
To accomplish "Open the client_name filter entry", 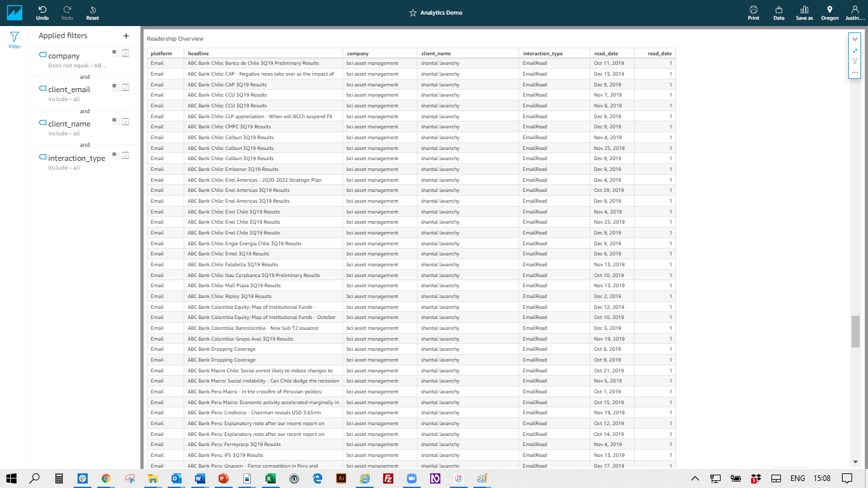I will (x=69, y=124).
